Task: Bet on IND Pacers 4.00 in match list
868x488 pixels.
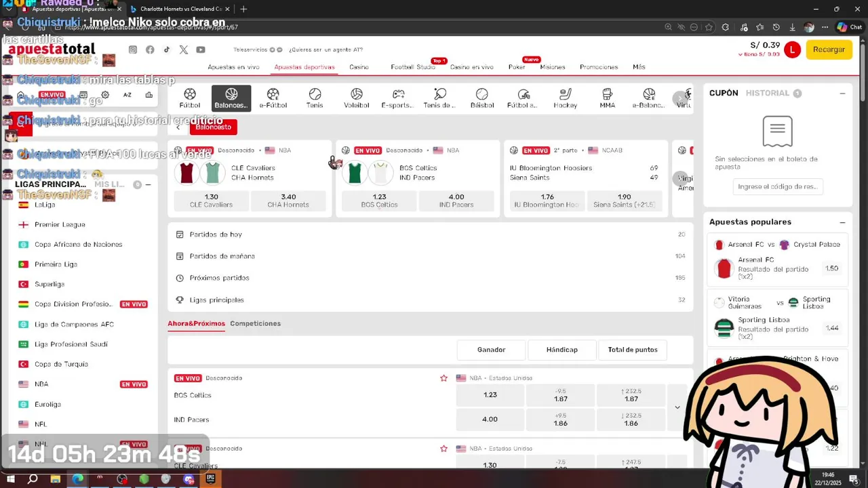Action: [x=490, y=420]
